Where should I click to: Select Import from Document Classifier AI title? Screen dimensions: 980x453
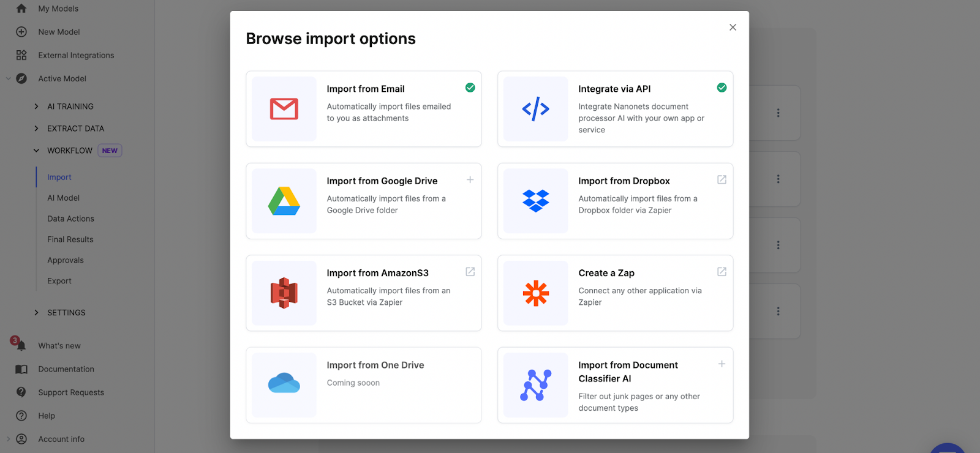628,372
